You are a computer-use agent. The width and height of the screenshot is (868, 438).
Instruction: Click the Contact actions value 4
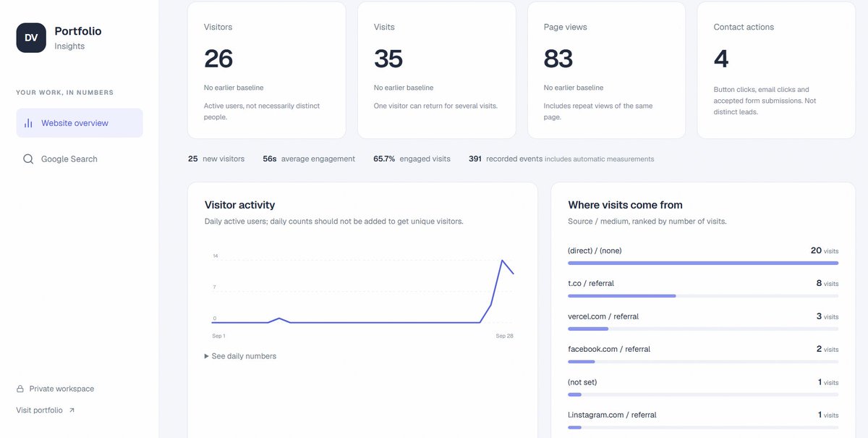click(x=721, y=59)
